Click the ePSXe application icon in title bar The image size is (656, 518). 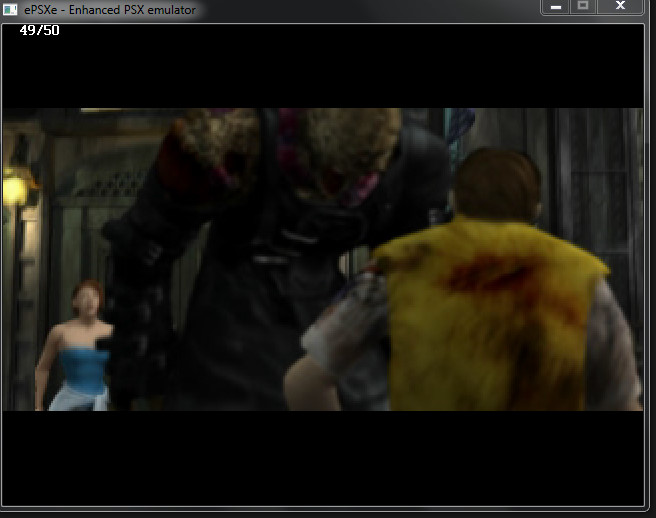[10, 9]
